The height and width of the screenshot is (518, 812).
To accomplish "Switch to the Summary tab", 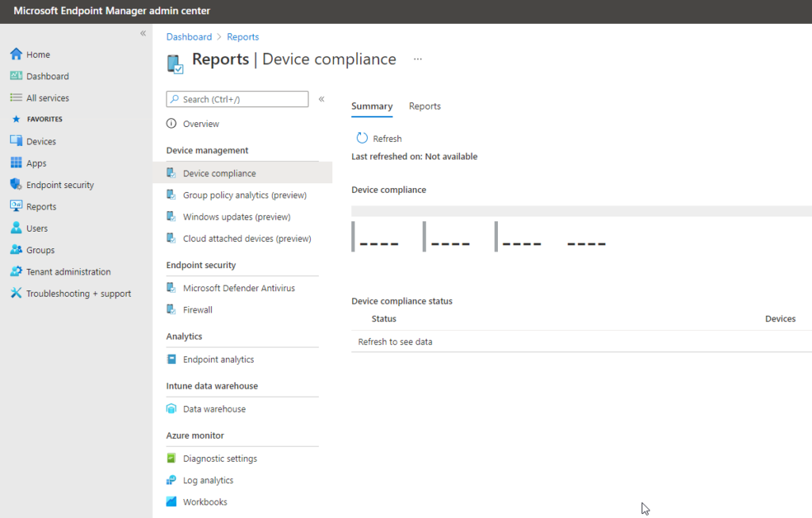I will pos(372,106).
